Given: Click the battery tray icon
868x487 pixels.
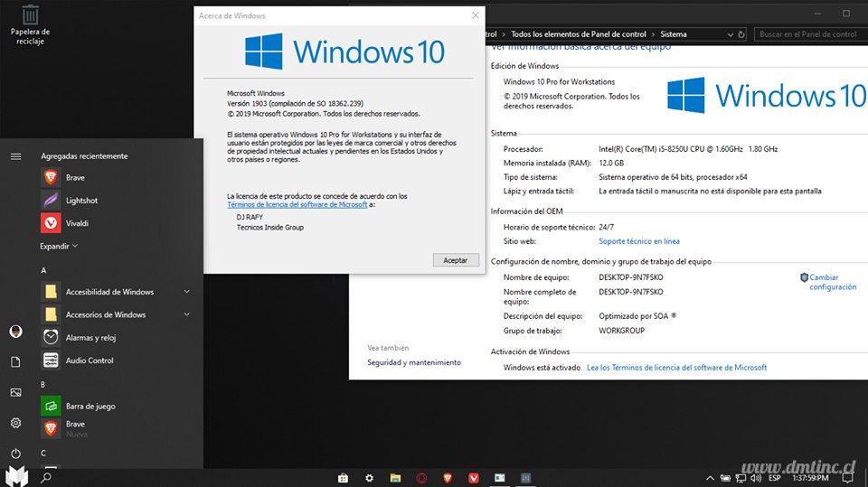Looking at the screenshot, I should pyautogui.click(x=725, y=478).
